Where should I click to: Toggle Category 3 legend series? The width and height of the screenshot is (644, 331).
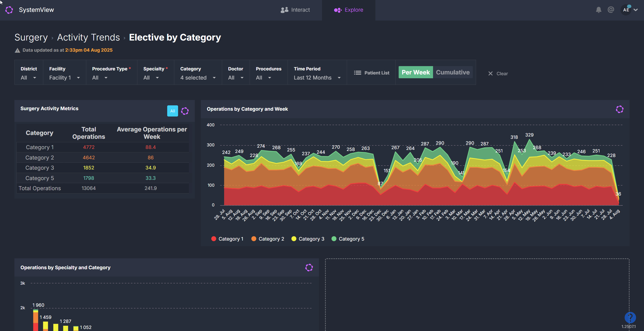click(308, 239)
